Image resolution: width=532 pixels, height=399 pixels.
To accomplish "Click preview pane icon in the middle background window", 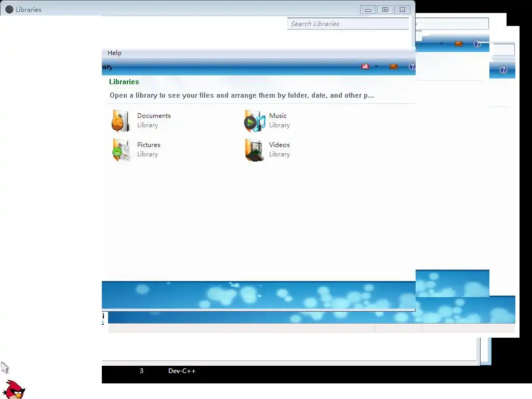I will coord(459,44).
